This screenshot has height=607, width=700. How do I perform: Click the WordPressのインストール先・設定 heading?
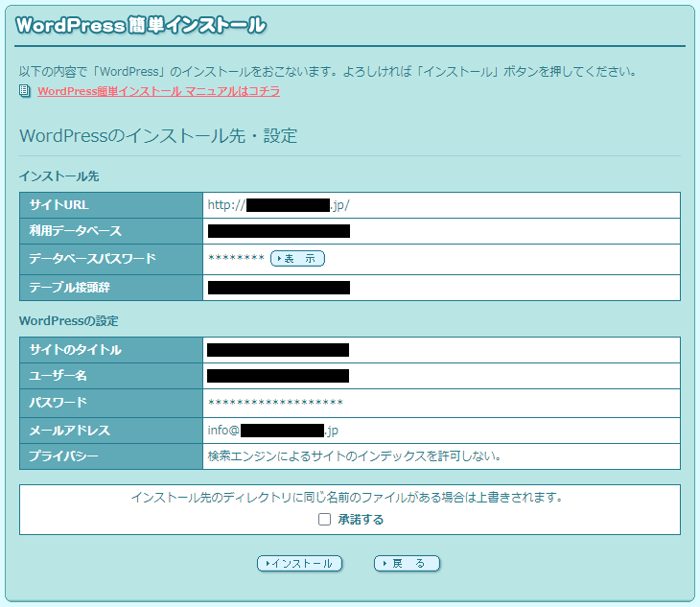(x=158, y=136)
